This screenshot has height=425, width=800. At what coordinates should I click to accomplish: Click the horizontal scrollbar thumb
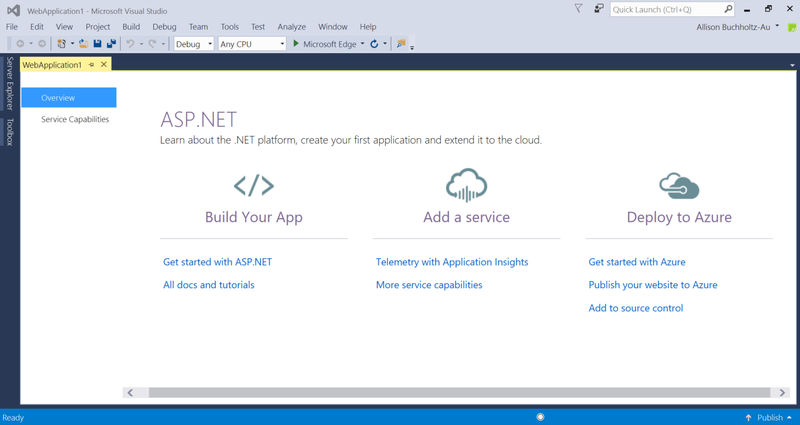[x=459, y=392]
